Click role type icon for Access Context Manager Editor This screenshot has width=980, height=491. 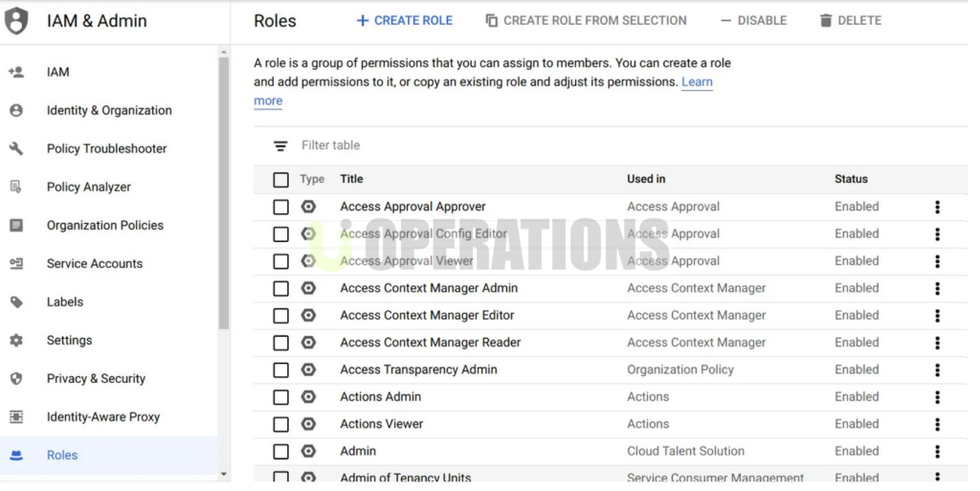308,316
